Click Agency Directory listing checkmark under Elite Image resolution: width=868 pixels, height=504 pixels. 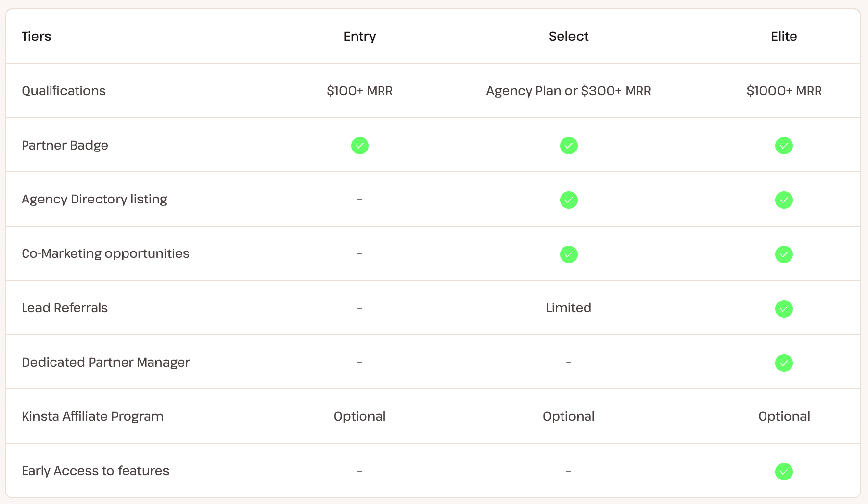(x=784, y=200)
